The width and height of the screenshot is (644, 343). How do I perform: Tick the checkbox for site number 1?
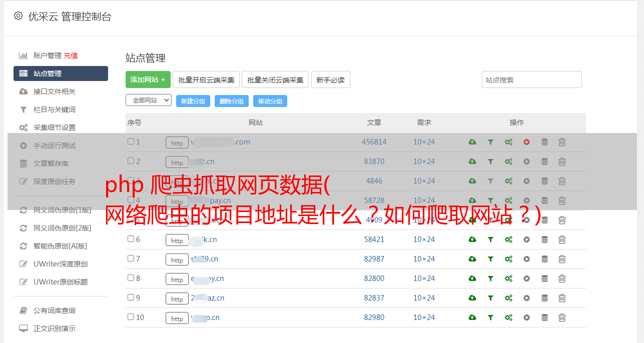click(131, 141)
